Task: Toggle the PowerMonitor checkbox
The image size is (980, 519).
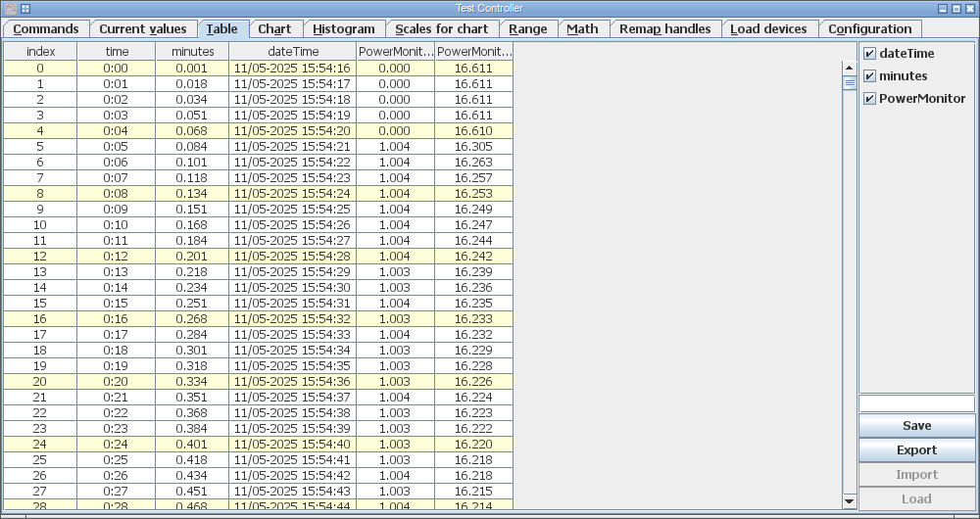Action: [869, 99]
